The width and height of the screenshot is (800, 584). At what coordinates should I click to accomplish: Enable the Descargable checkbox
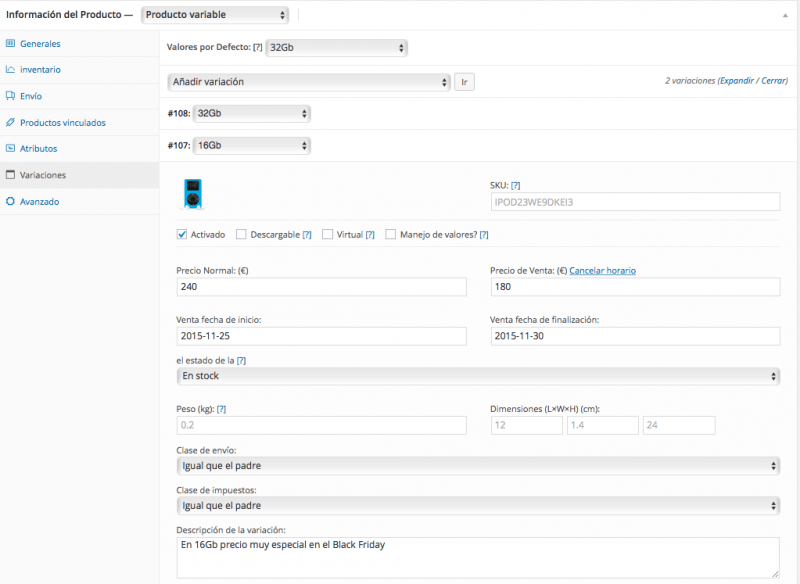(x=241, y=234)
